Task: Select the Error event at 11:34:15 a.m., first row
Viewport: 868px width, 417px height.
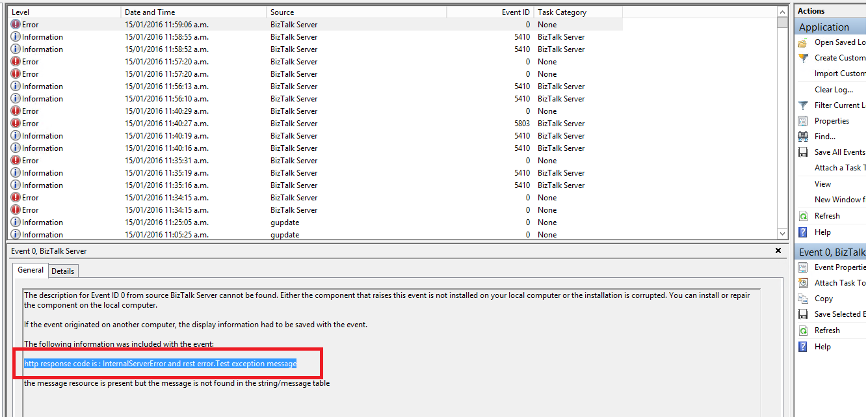Action: (315, 198)
